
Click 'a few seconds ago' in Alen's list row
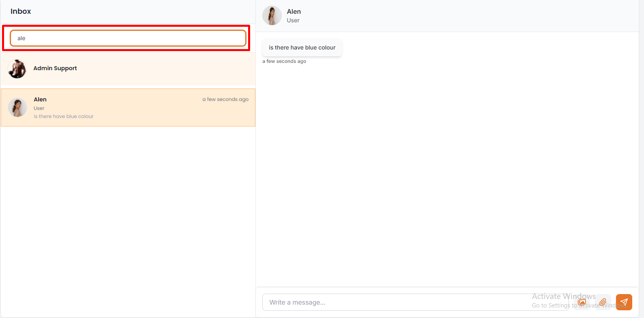[225, 99]
